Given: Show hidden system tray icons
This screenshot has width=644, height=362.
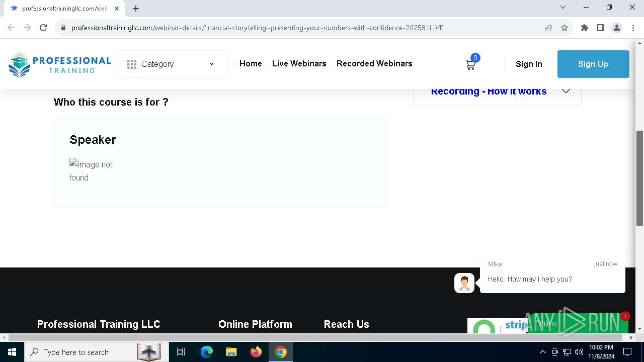Looking at the screenshot, I should 542,352.
